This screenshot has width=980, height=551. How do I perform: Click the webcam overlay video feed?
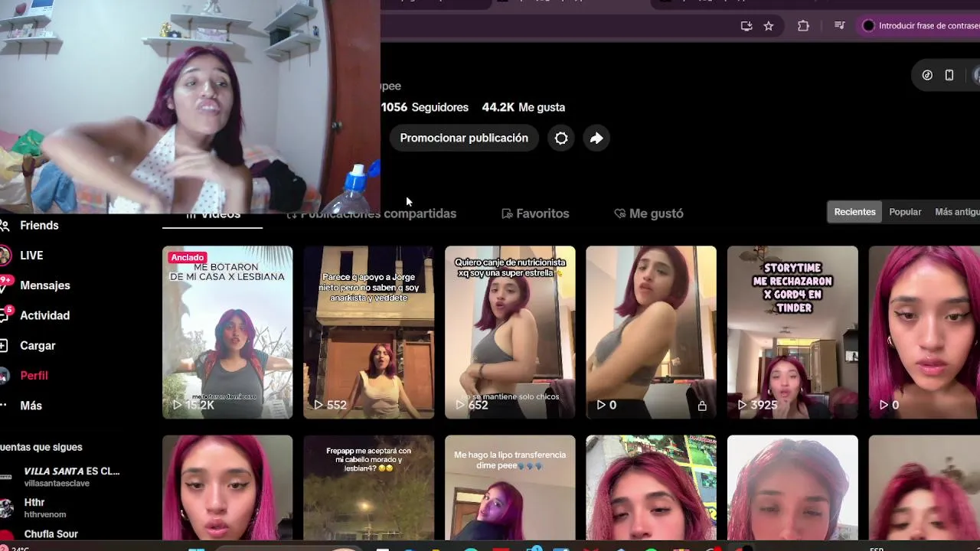click(x=190, y=106)
